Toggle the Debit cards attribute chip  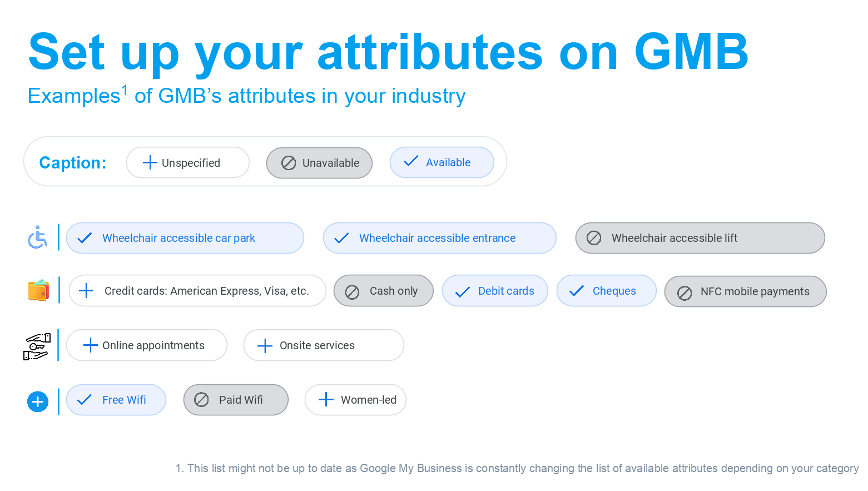495,290
